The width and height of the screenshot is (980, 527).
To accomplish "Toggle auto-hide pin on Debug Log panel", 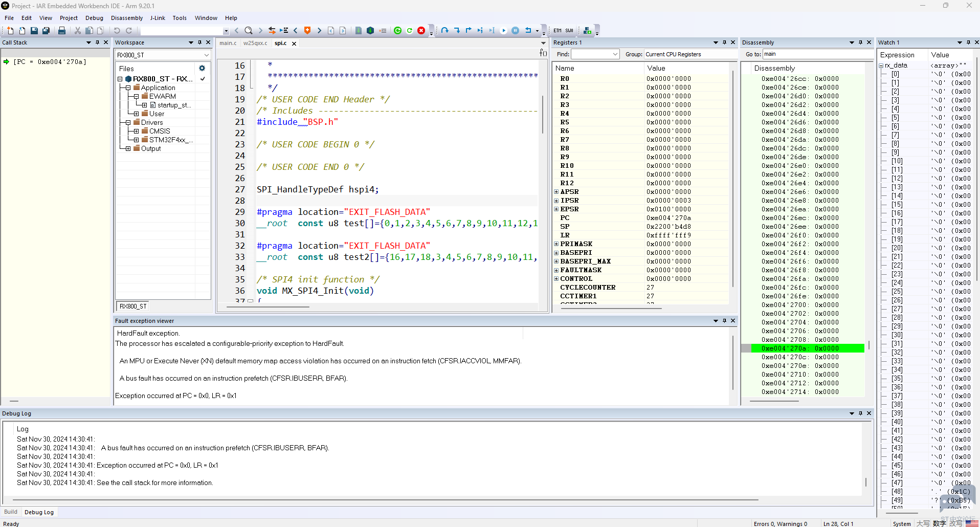I will point(860,413).
